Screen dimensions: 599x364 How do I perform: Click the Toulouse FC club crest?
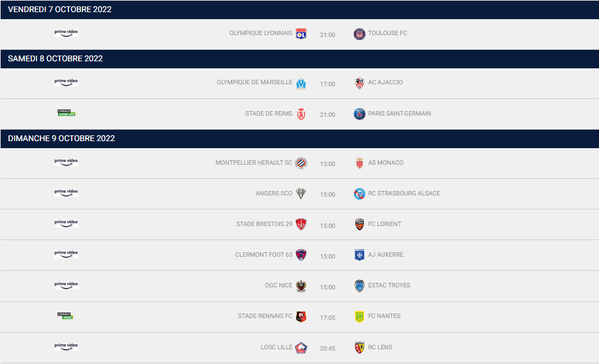coord(359,34)
